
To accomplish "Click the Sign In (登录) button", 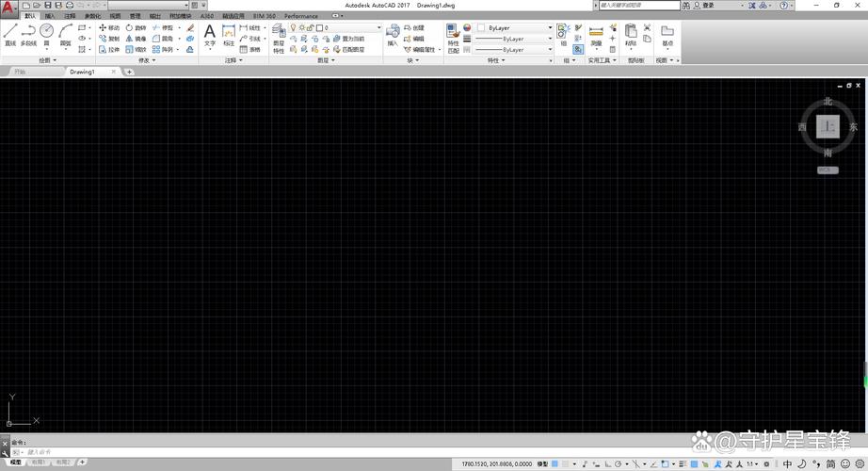I will click(x=706, y=6).
